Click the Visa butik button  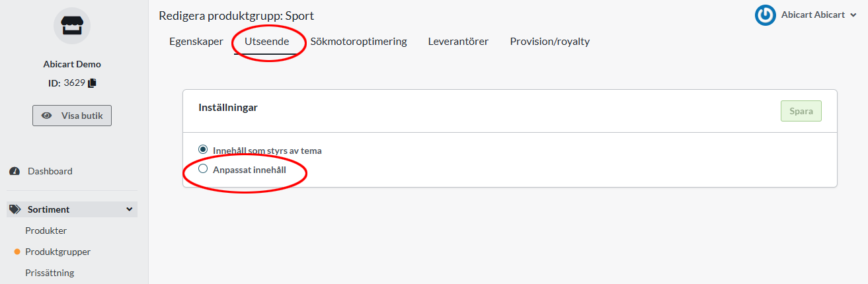[72, 116]
